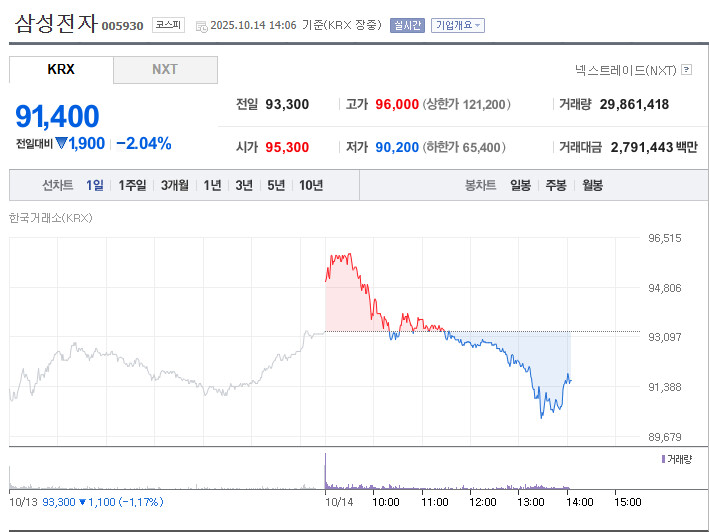
Task: Click the change percentage -2.04%
Action: (144, 143)
